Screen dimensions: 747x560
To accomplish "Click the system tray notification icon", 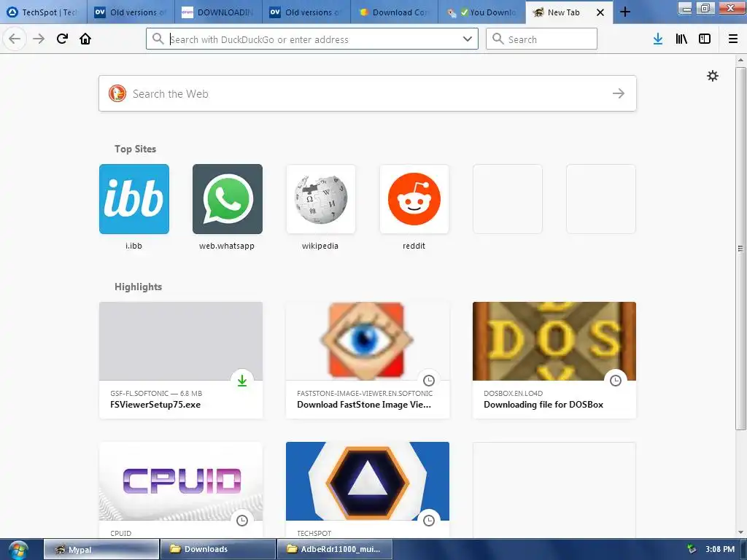I will coord(692,549).
